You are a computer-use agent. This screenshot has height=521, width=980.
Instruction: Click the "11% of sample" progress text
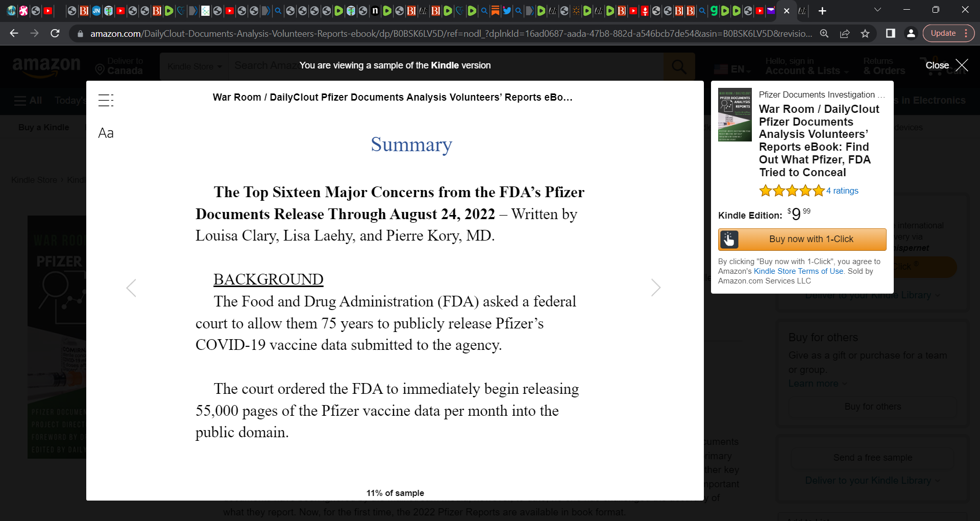coord(395,493)
